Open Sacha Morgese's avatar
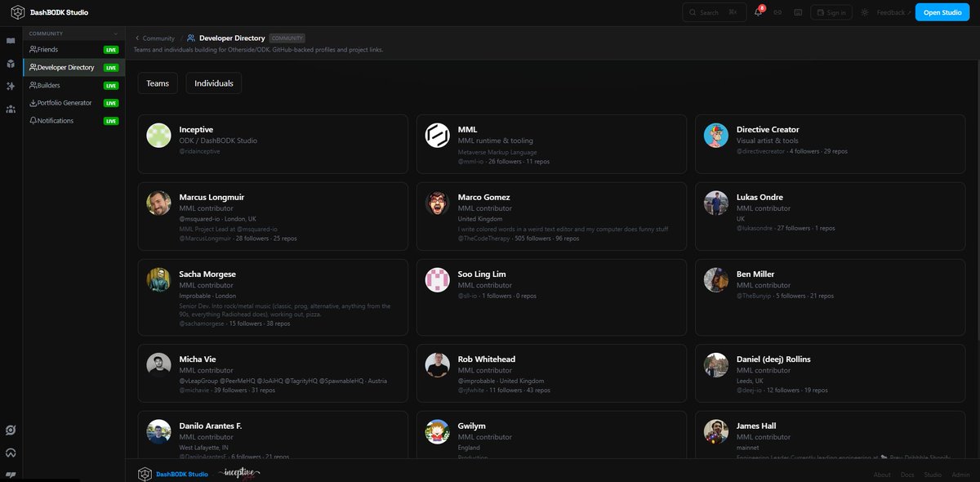Screen dimensions: 980x482 pyautogui.click(x=158, y=279)
